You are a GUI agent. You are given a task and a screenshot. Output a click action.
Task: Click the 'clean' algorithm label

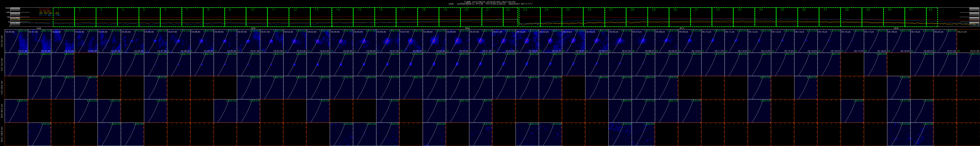(x=451, y=4)
